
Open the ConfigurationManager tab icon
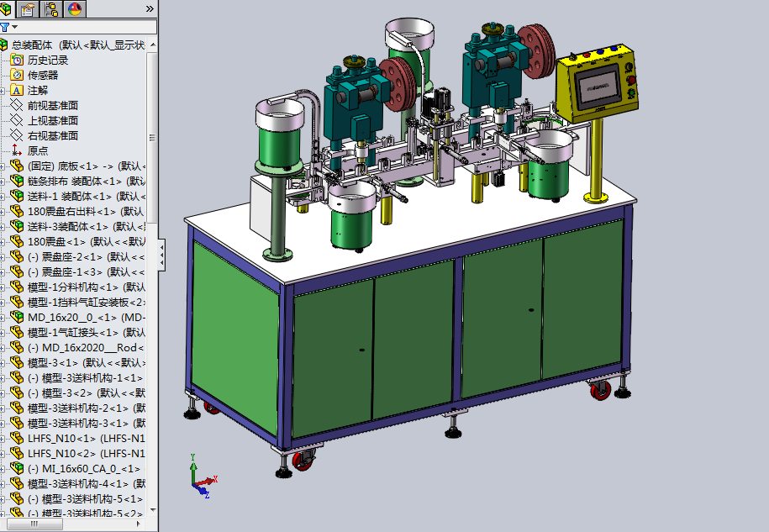[51, 9]
